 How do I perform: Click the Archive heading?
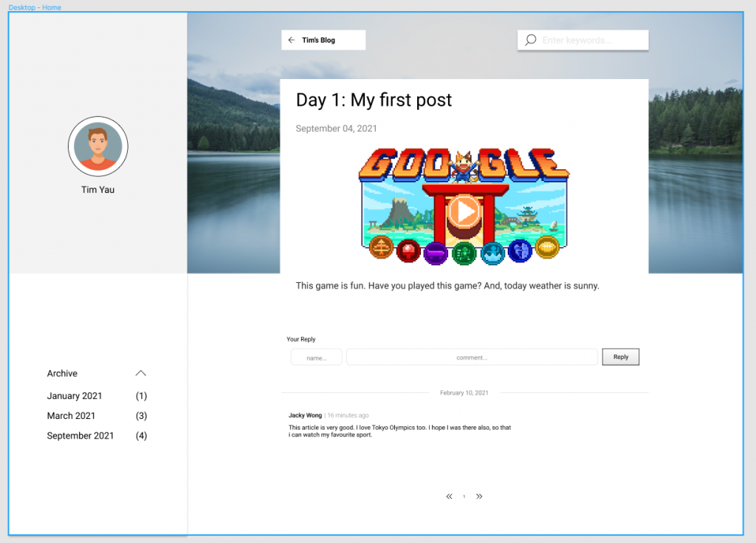pyautogui.click(x=62, y=373)
